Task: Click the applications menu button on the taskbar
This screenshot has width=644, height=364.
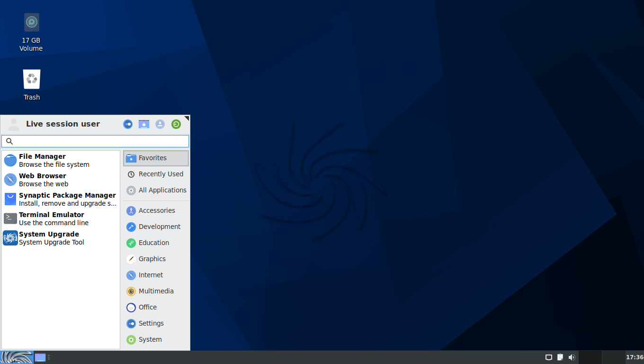Action: click(x=17, y=357)
